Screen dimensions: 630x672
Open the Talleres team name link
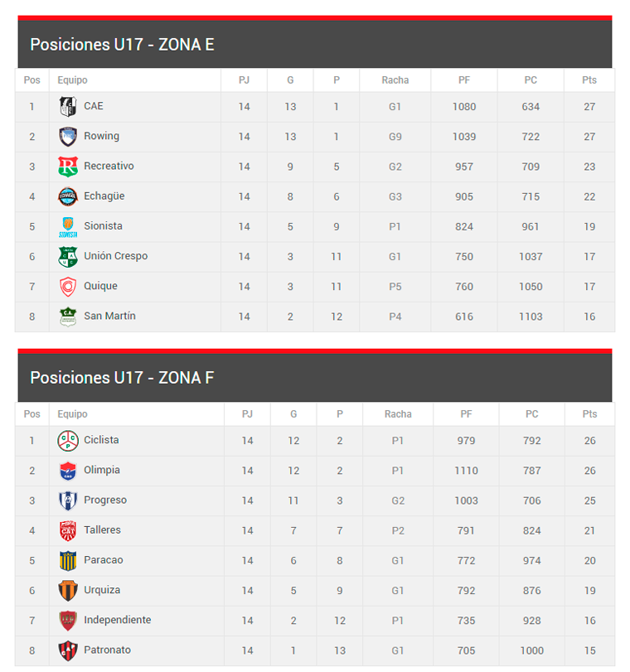pos(102,530)
